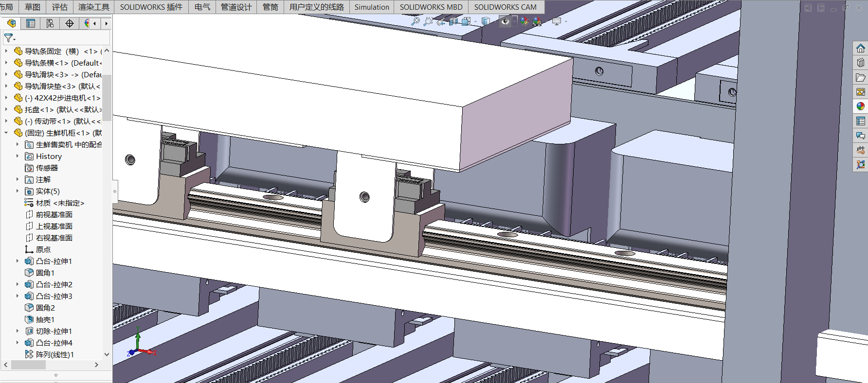This screenshot has width=868, height=383.
Task: Select the Zoom to Area tool
Action: click(428, 21)
